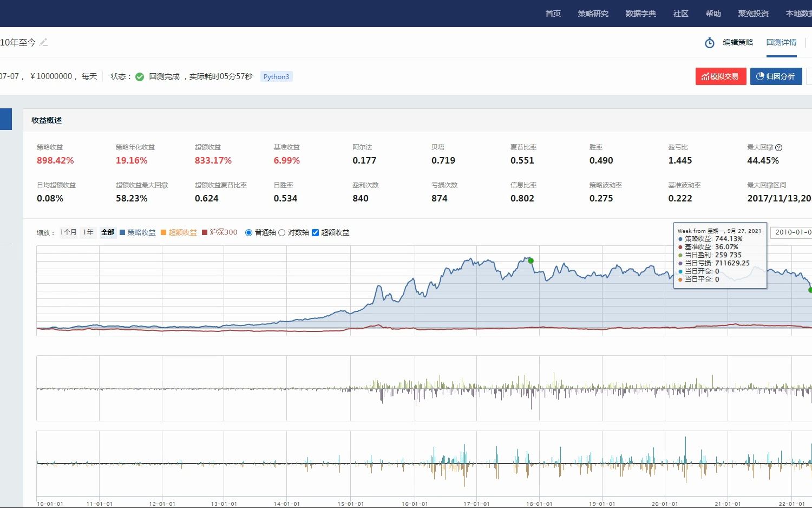The width and height of the screenshot is (812, 508).
Task: Switch to the 回测详情 tab
Action: pos(781,42)
